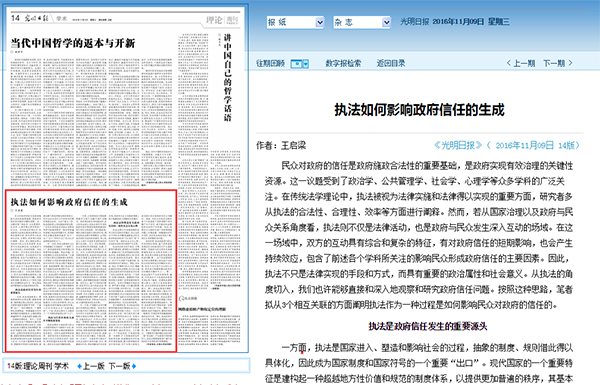
Task: Click the 理论 section label on page header
Action: [x=214, y=20]
